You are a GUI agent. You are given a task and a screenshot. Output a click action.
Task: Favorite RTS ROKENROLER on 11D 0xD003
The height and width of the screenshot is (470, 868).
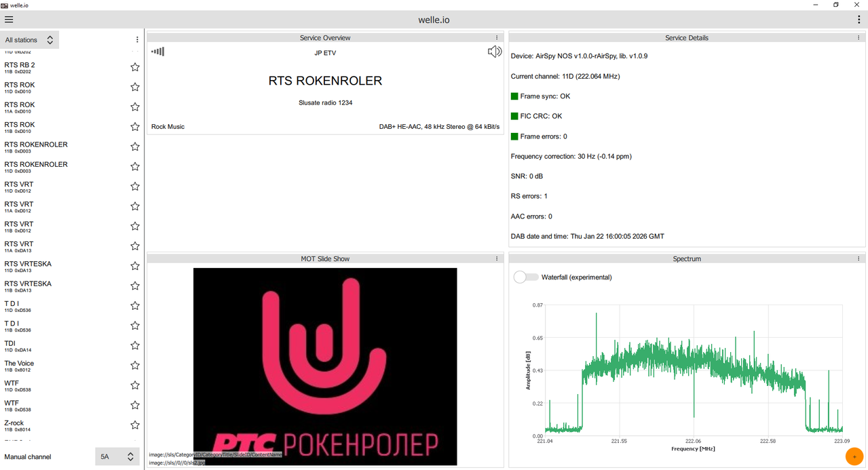coord(135,166)
